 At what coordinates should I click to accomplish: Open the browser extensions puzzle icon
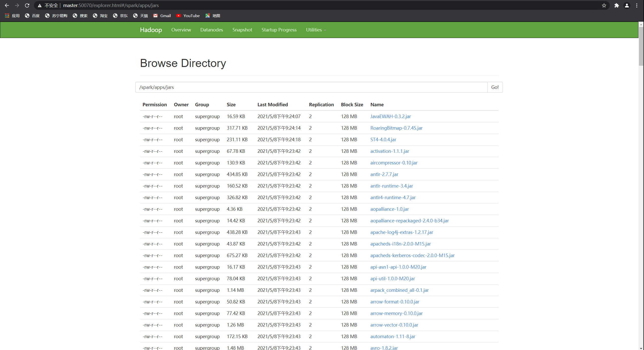[617, 5]
